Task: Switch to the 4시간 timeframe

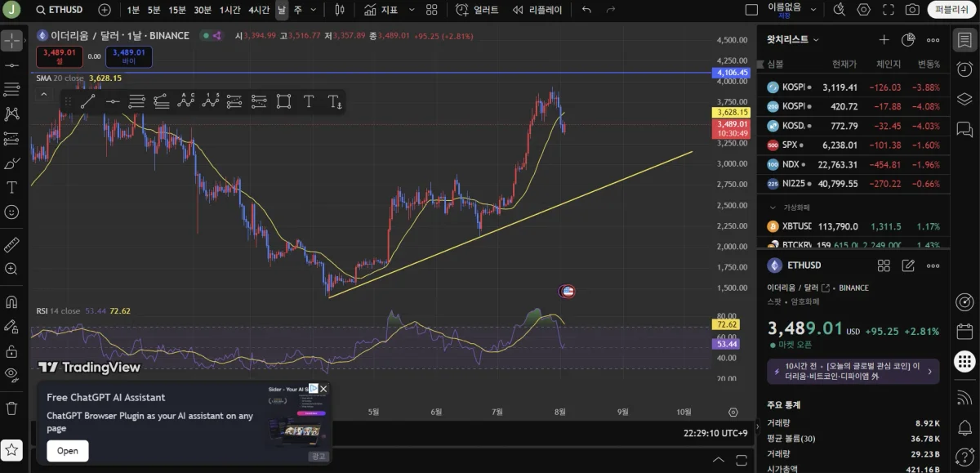Action: click(x=259, y=10)
